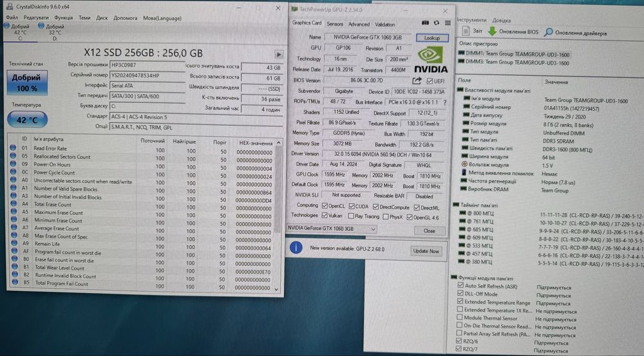
Task: Click the status dot for Total Wear Level Count
Action: pyautogui.click(x=15, y=267)
